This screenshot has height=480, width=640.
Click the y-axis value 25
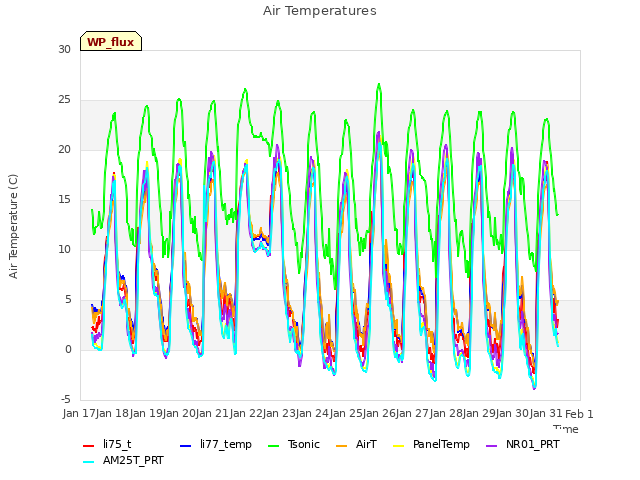64,100
